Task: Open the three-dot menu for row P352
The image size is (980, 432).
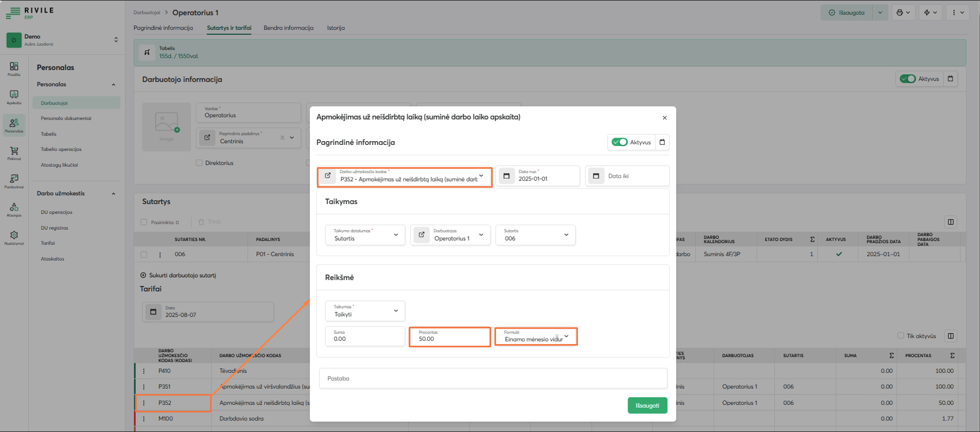Action: click(x=144, y=403)
